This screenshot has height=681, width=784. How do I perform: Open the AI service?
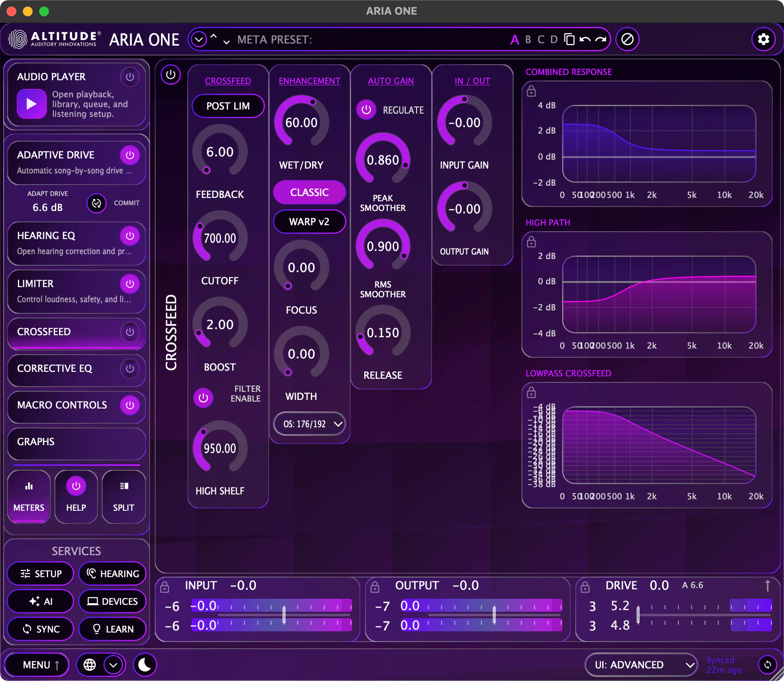point(41,601)
